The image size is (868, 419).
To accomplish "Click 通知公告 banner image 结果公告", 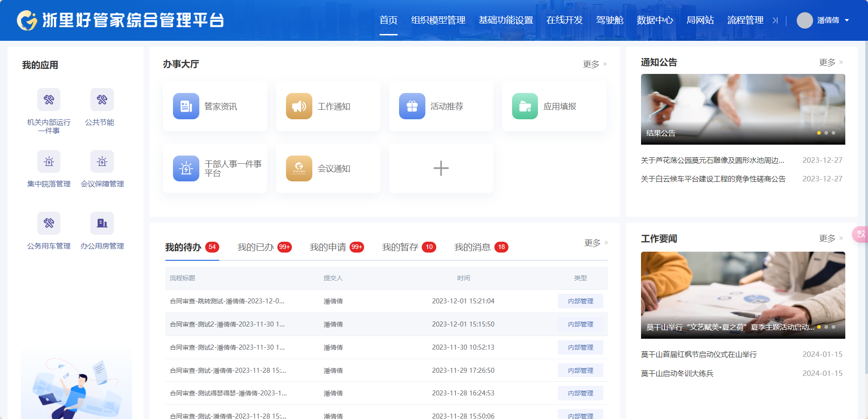I will (743, 109).
